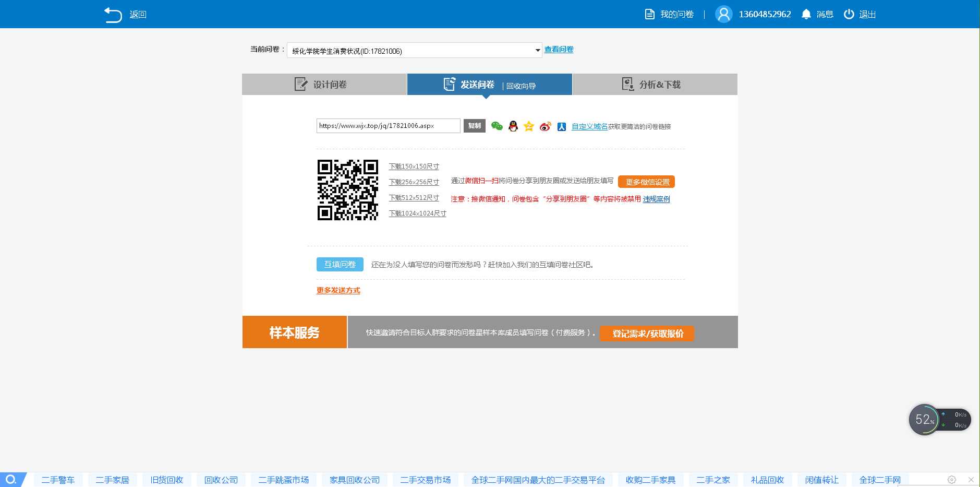Click the 样本服务 orange banner
Image resolution: width=980 pixels, height=487 pixels.
(295, 332)
